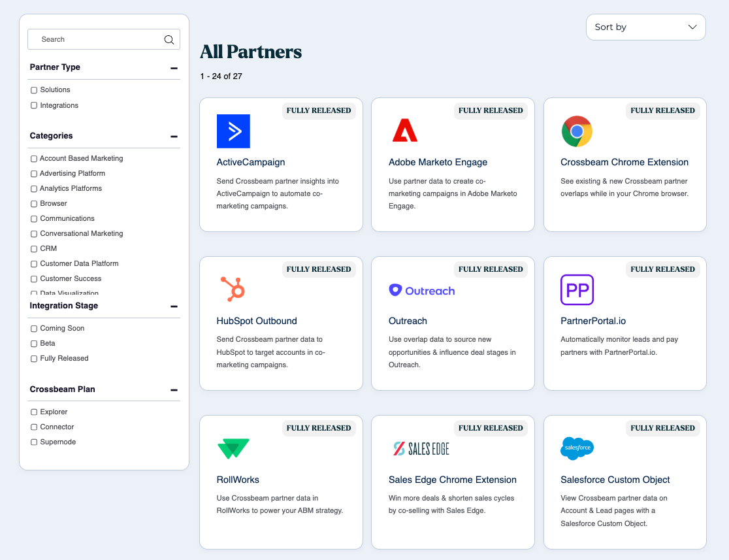This screenshot has width=729, height=560.
Task: Tick the Fully Released checkbox
Action: point(34,359)
